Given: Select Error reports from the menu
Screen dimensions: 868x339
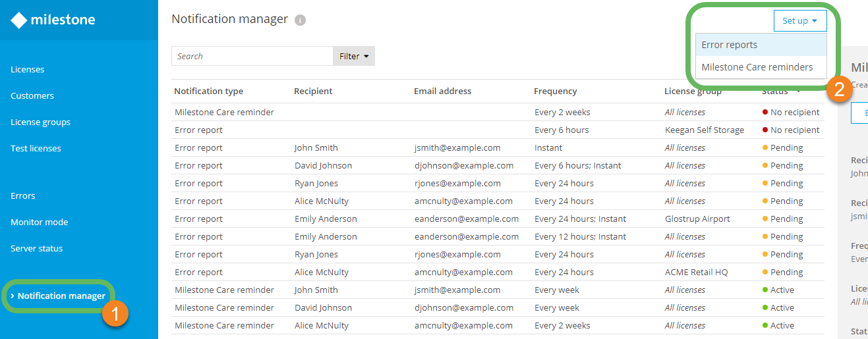Looking at the screenshot, I should [729, 45].
